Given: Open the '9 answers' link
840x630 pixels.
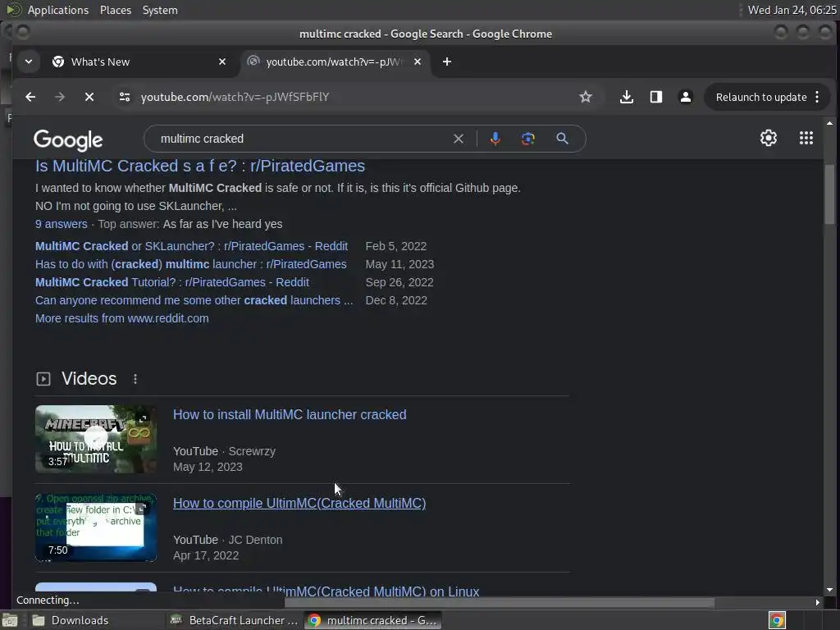Looking at the screenshot, I should coord(61,224).
